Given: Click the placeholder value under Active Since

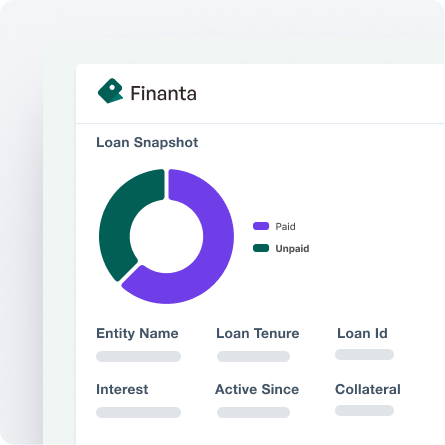Looking at the screenshot, I should [x=253, y=412].
